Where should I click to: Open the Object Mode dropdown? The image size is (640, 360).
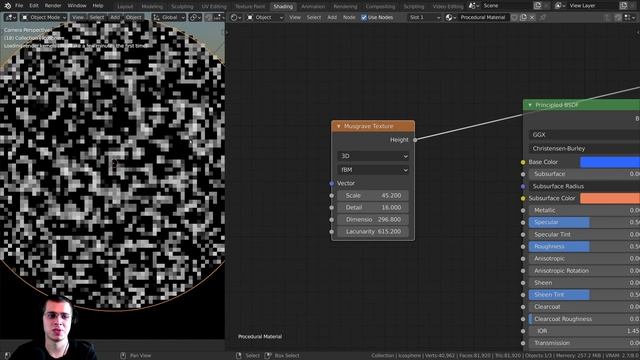pyautogui.click(x=44, y=18)
